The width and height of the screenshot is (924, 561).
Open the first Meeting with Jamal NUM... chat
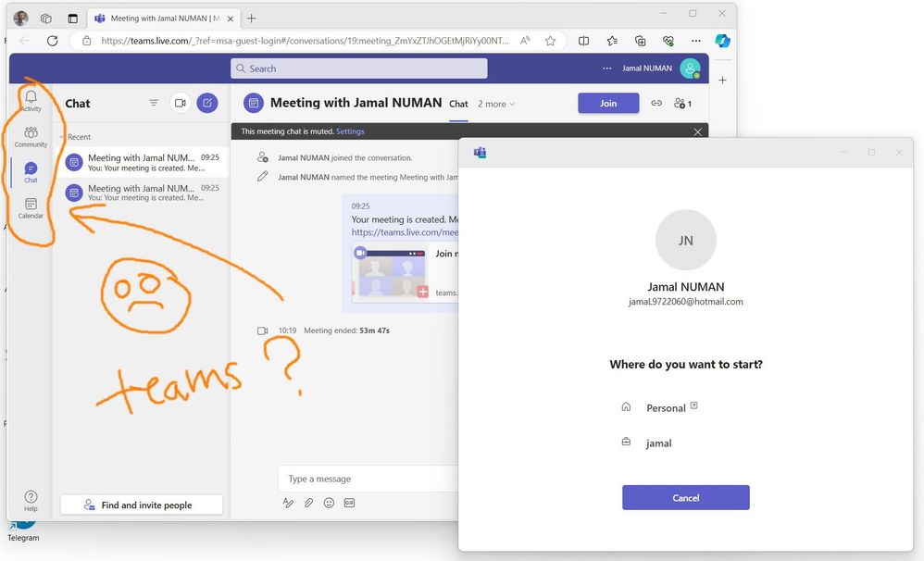point(142,162)
